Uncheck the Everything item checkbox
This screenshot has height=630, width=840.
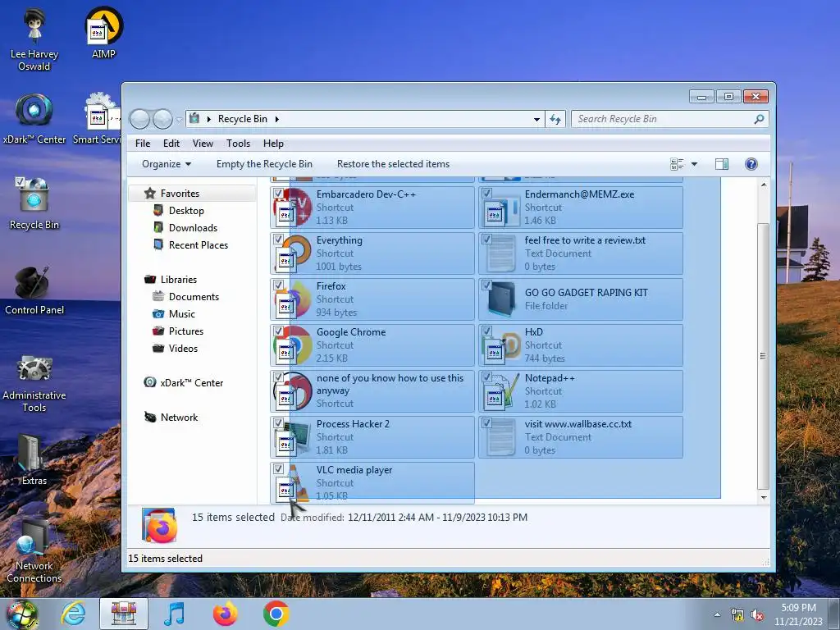(278, 240)
